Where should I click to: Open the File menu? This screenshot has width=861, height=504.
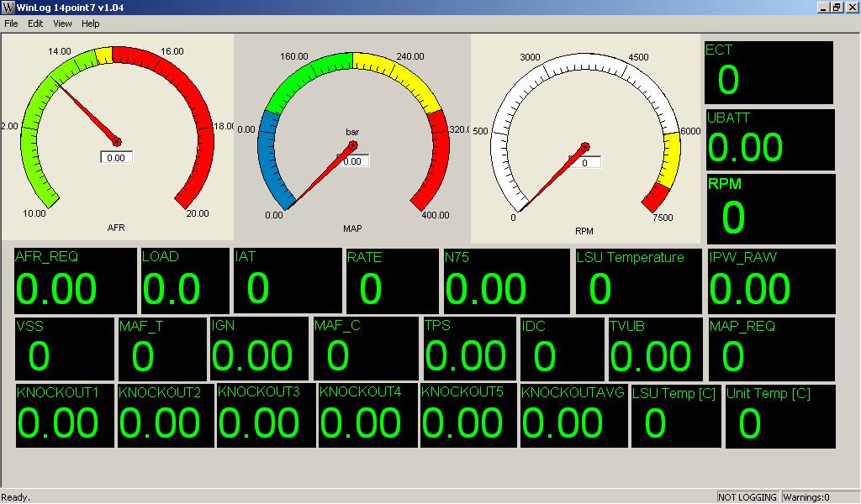11,24
